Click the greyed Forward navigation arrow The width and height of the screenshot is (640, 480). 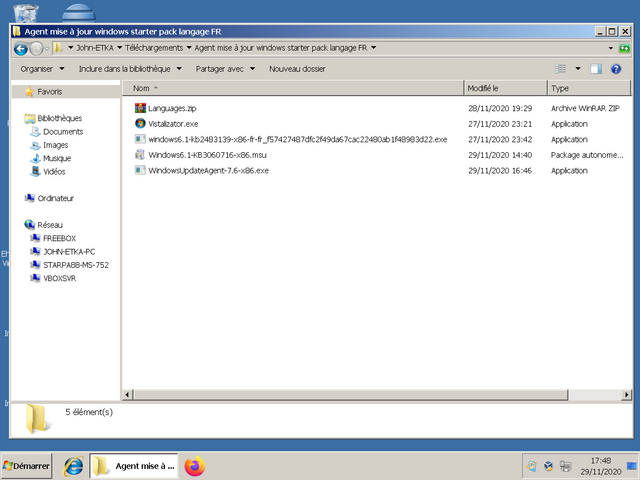(36, 49)
